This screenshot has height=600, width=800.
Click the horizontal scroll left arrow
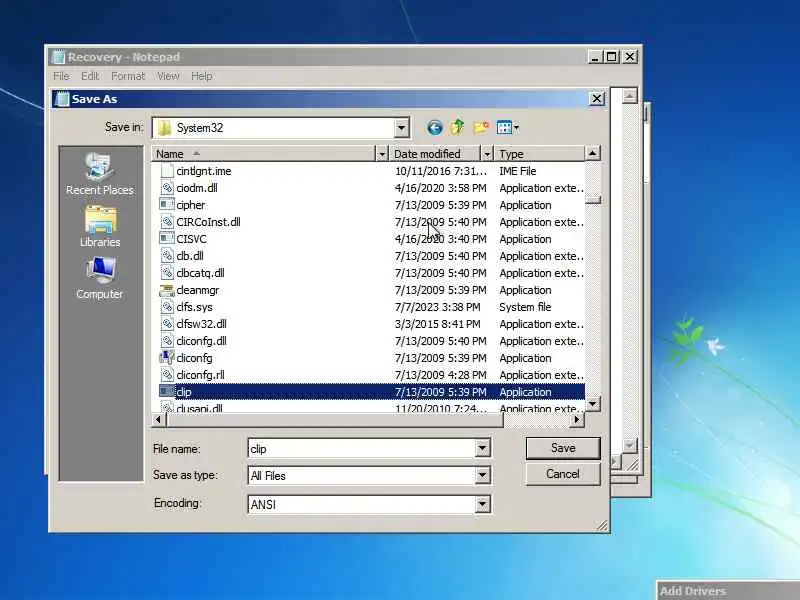158,419
